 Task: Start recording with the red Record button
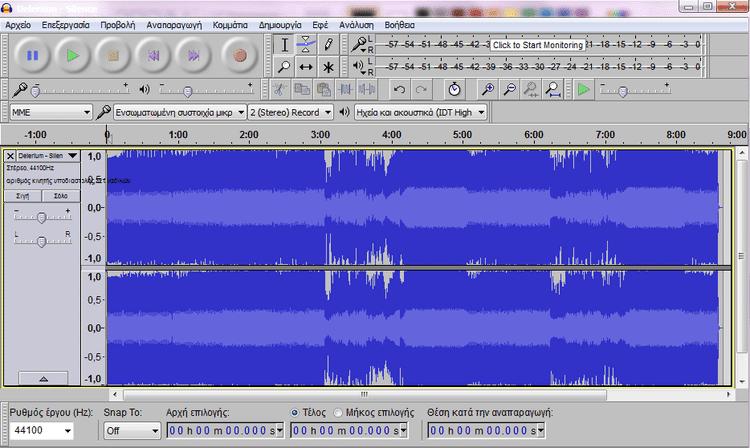(240, 56)
